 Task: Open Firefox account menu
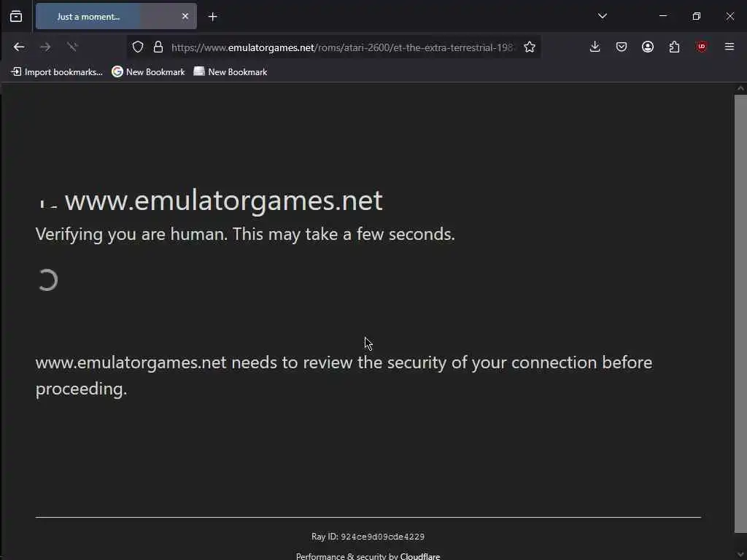[x=648, y=47]
